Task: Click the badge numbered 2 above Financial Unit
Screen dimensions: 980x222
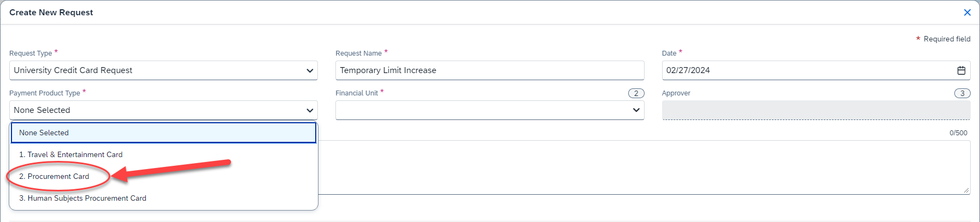Action: coord(636,93)
